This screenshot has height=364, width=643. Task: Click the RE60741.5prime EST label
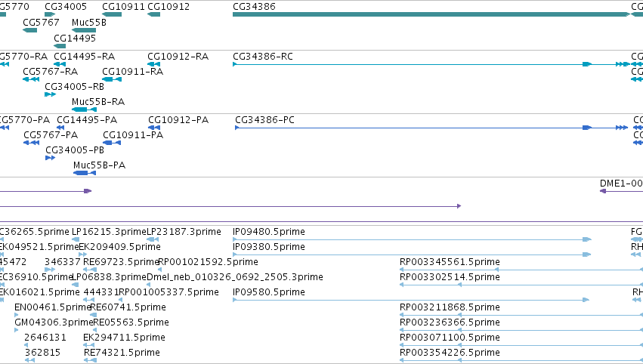click(128, 307)
